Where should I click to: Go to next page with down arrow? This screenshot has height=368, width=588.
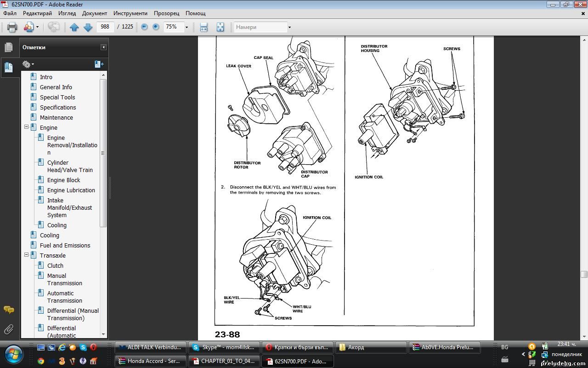(x=88, y=27)
